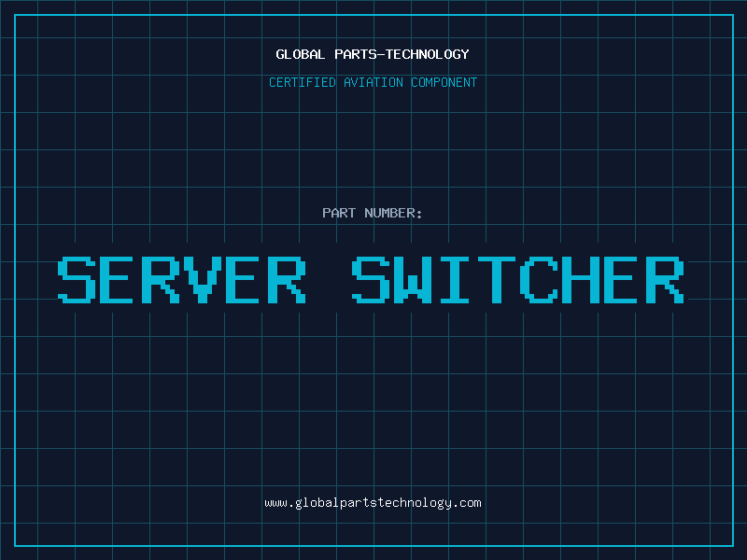Select the CERTIFIED AVIATION COMPONENT subtitle
The height and width of the screenshot is (560, 747).
coord(373,82)
